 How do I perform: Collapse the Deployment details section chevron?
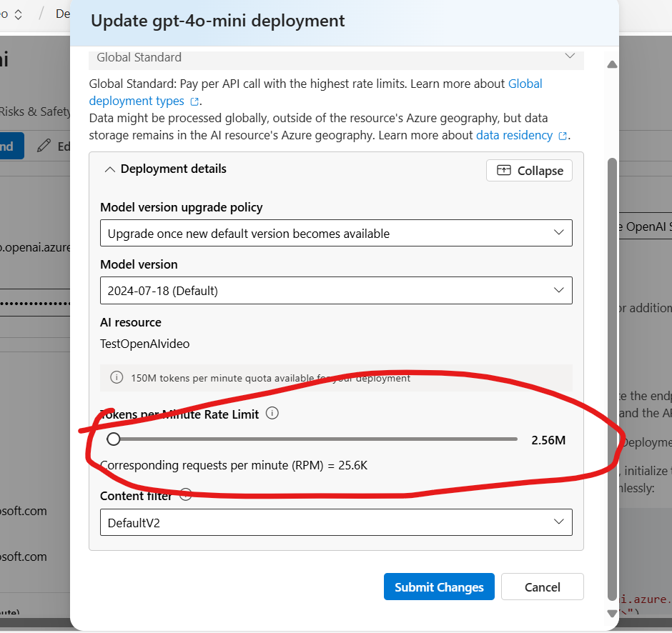(x=109, y=169)
